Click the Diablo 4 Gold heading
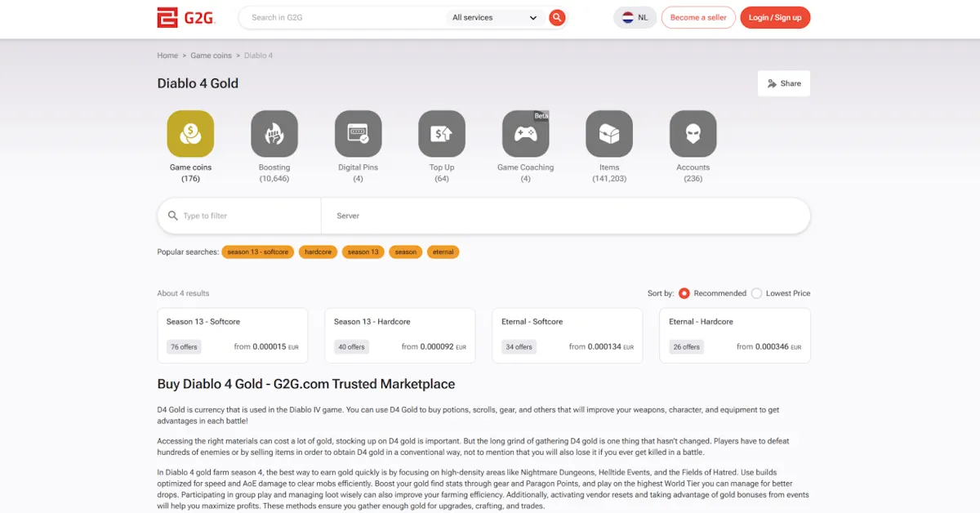The height and width of the screenshot is (513, 980). (x=198, y=83)
